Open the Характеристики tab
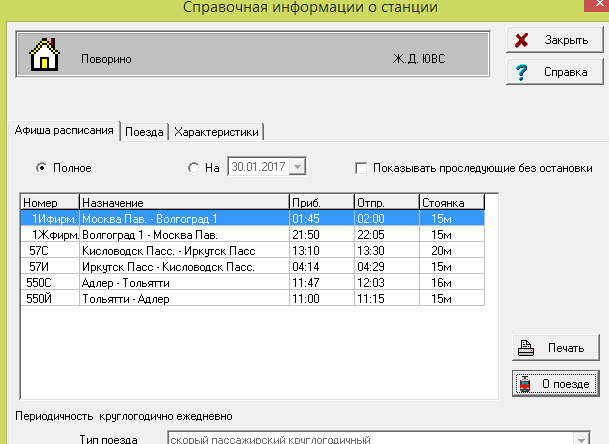This screenshot has width=609, height=444. (x=216, y=132)
